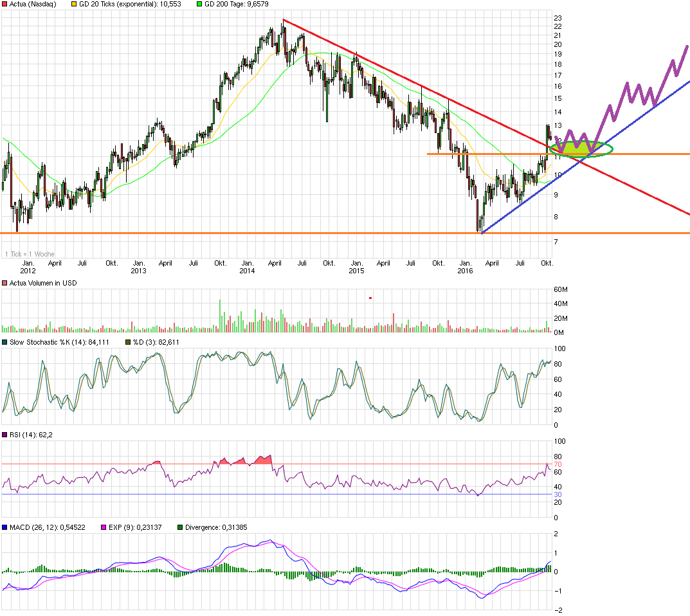Select the Actua Volumen in USD legend icon

point(6,283)
